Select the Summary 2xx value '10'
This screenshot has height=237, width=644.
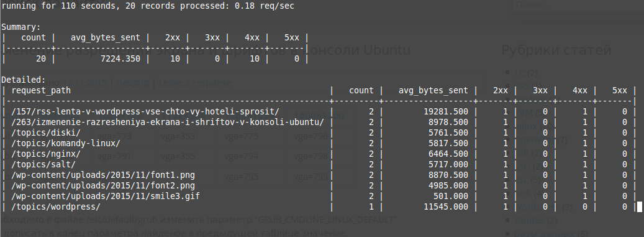pyautogui.click(x=175, y=59)
